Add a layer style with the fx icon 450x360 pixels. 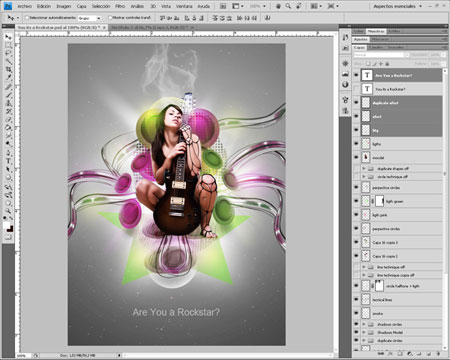pyautogui.click(x=391, y=354)
